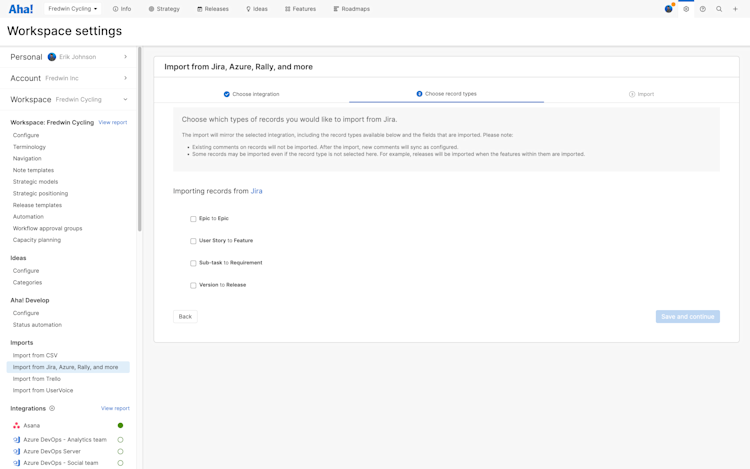Open Azure DevOps Server integration

point(52,451)
